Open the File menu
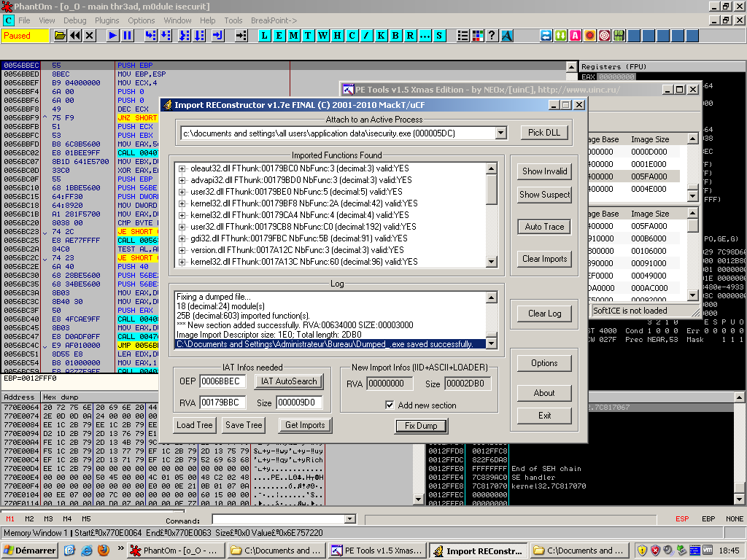This screenshot has width=747, height=560. (24, 20)
